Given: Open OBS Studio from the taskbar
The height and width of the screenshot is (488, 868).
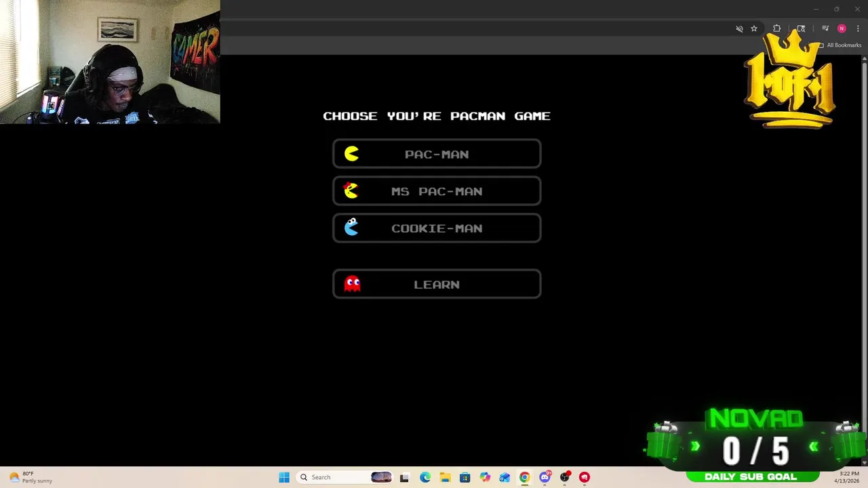Looking at the screenshot, I should pos(564,477).
